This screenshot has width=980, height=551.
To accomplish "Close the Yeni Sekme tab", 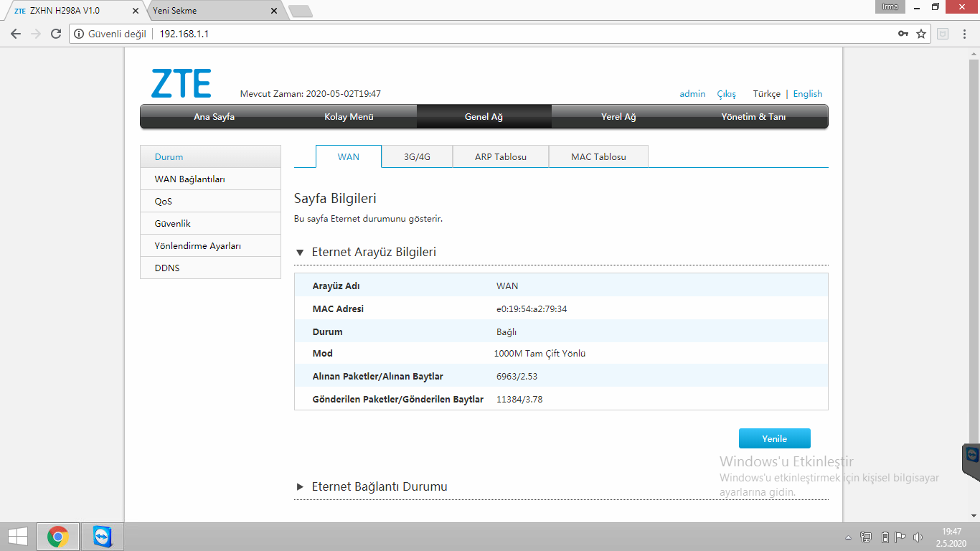I will [274, 11].
